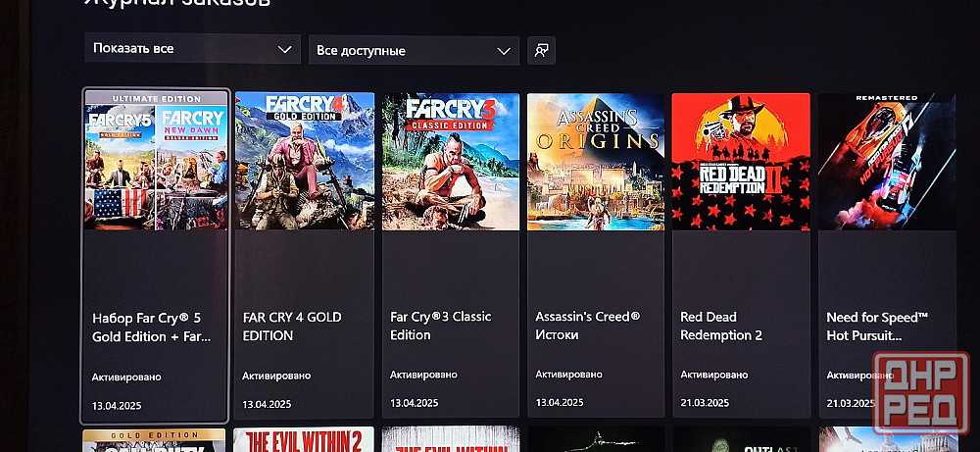The height and width of the screenshot is (452, 980).
Task: Select the Far Cry 3 Classic Edition cover
Action: coord(451,162)
